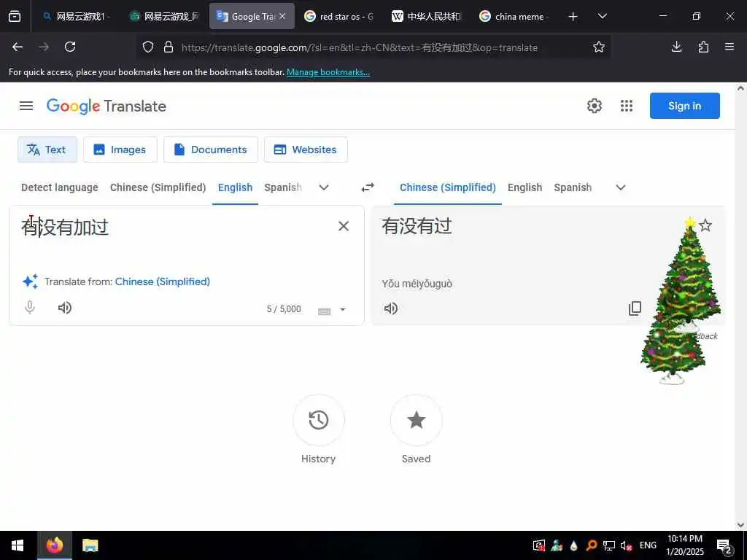Click Translate from Chinese (Simplified) suggestion
This screenshot has height=560, width=747.
(162, 281)
